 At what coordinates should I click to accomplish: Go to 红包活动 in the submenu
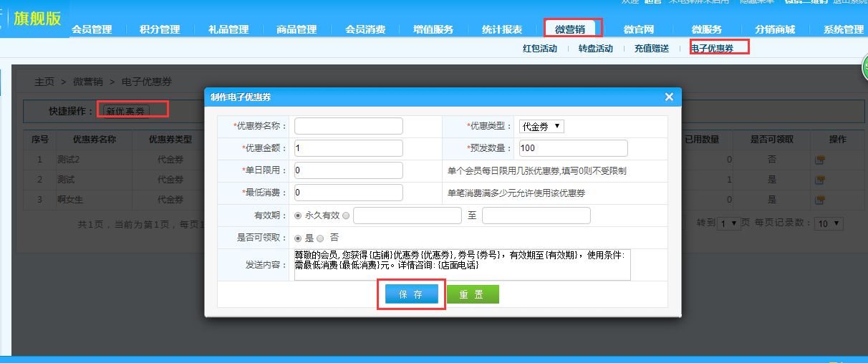point(540,49)
